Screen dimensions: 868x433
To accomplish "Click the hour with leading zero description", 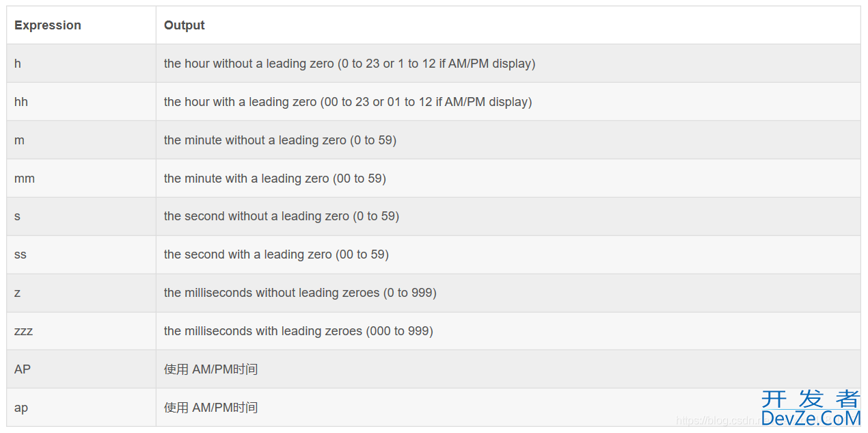I will (348, 102).
